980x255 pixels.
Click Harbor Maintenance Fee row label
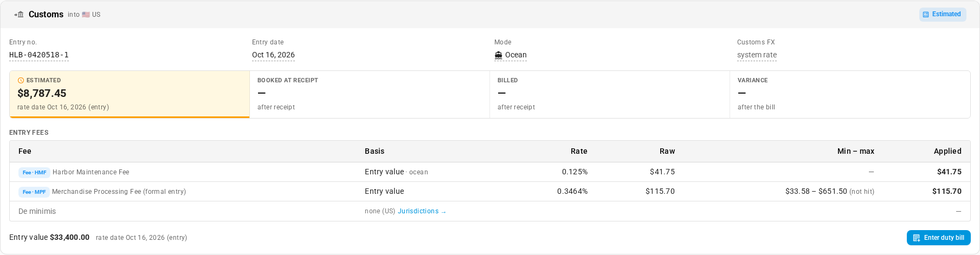click(91, 172)
